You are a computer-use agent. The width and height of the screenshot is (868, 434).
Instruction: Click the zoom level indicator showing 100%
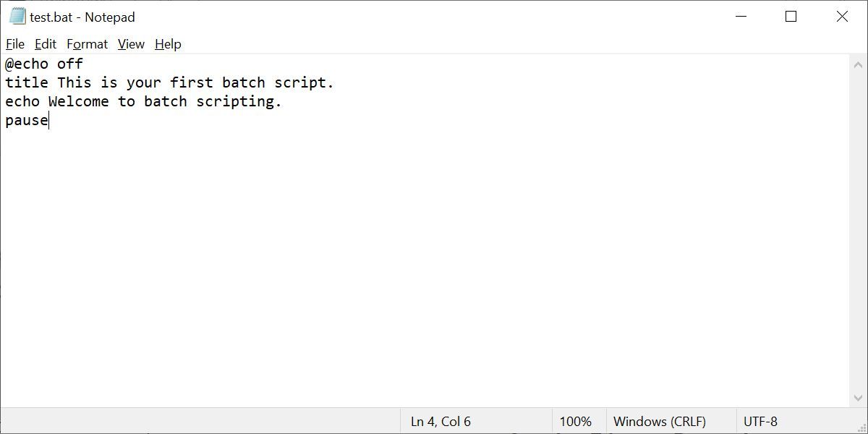point(575,421)
